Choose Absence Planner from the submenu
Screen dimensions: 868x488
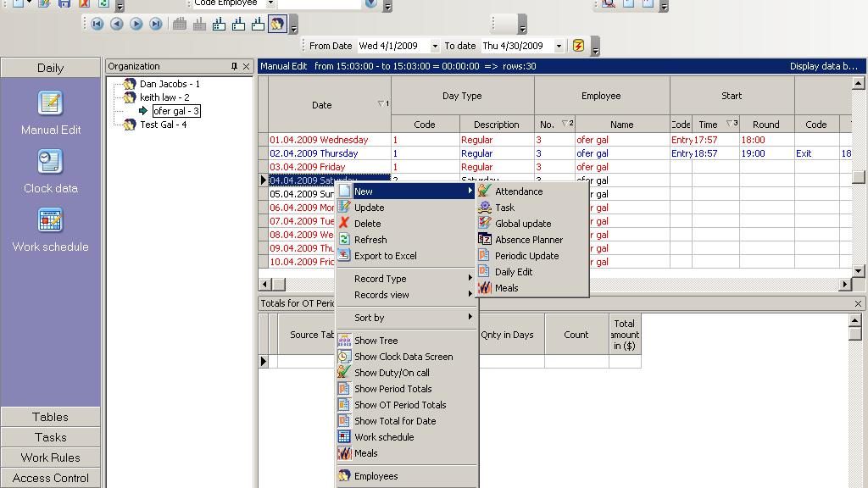528,240
